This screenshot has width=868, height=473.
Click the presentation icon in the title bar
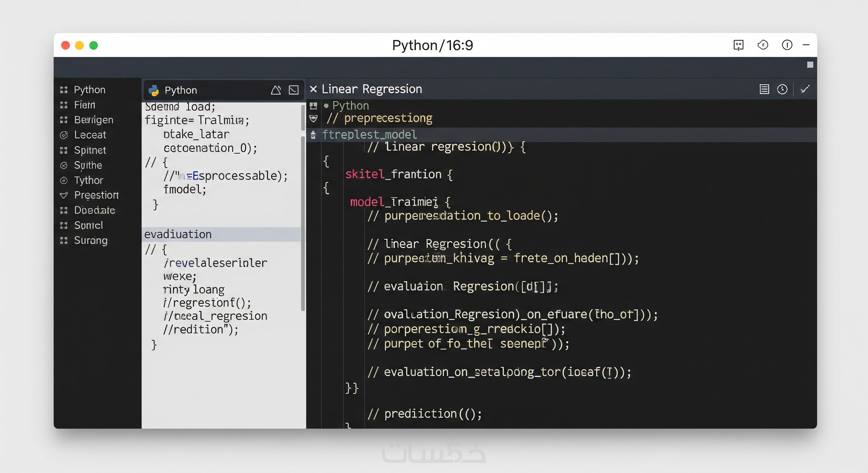tap(738, 45)
